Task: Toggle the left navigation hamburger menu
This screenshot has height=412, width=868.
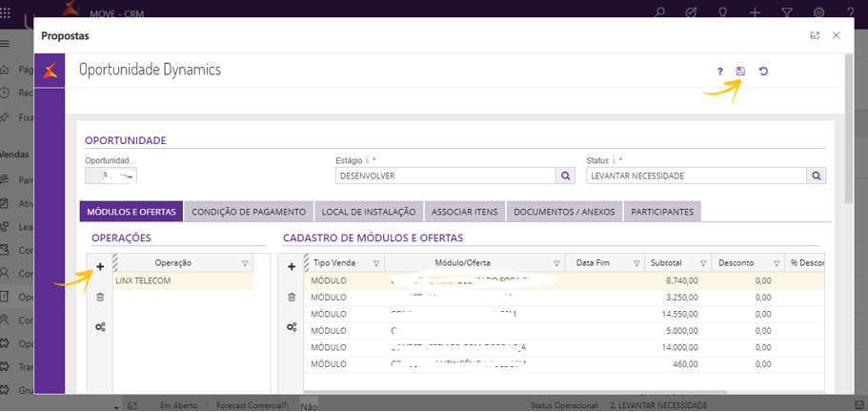Action: [x=5, y=43]
